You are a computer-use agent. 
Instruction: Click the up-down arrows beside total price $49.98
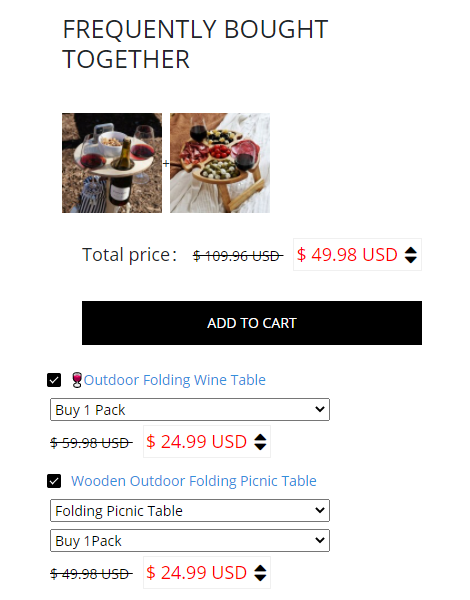(x=411, y=255)
